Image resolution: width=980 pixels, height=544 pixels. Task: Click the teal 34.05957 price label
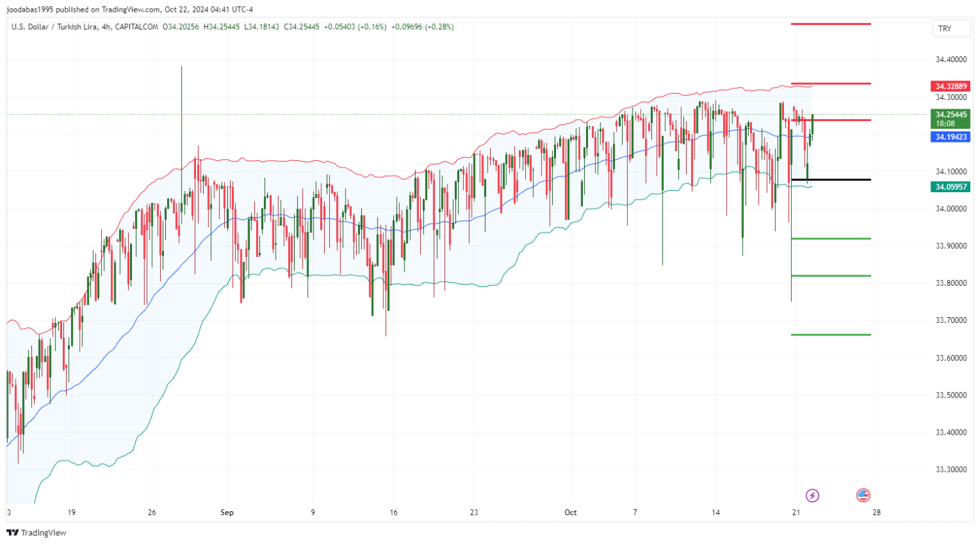coord(950,187)
